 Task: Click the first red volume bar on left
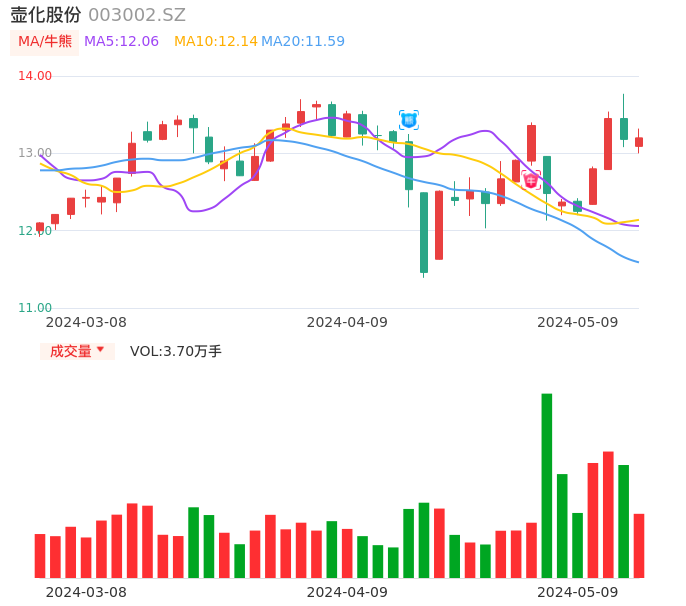point(40,555)
